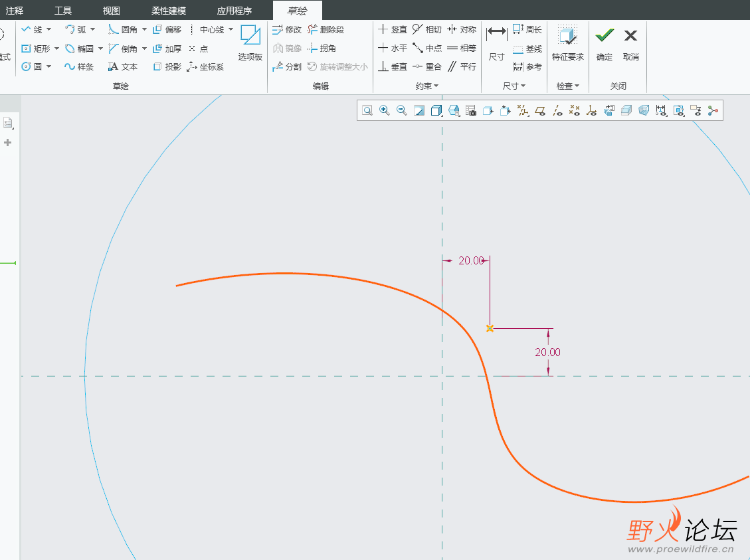750x560 pixels.
Task: Switch to the 注释 tab
Action: point(15,11)
